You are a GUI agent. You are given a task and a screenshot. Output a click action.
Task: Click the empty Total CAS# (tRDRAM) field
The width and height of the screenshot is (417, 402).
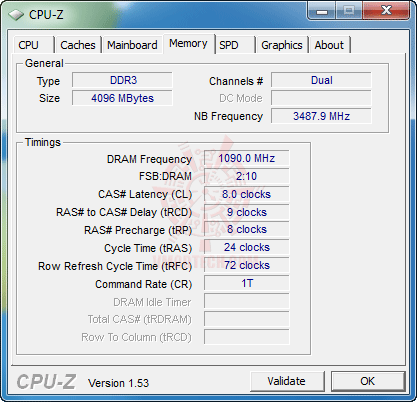(x=247, y=320)
